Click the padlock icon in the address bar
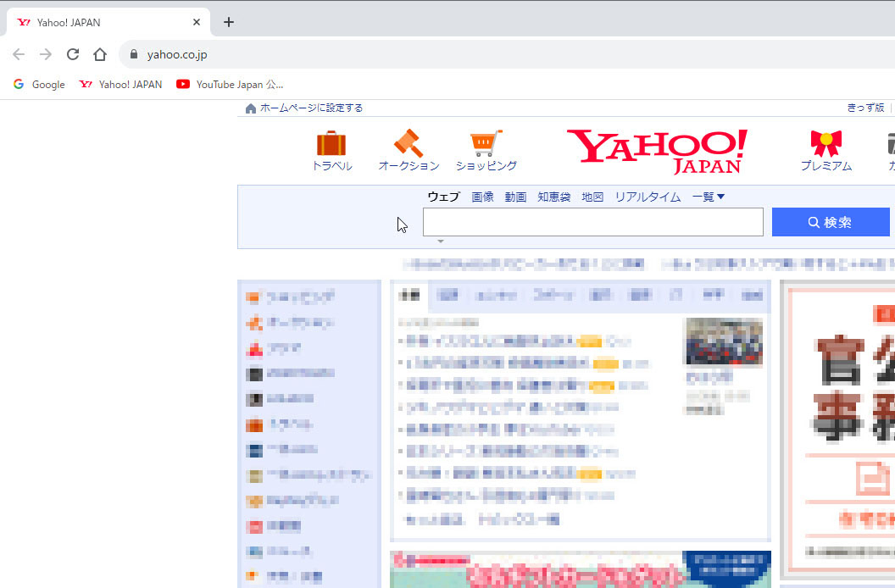Viewport: 895px width, 588px height. [x=133, y=53]
